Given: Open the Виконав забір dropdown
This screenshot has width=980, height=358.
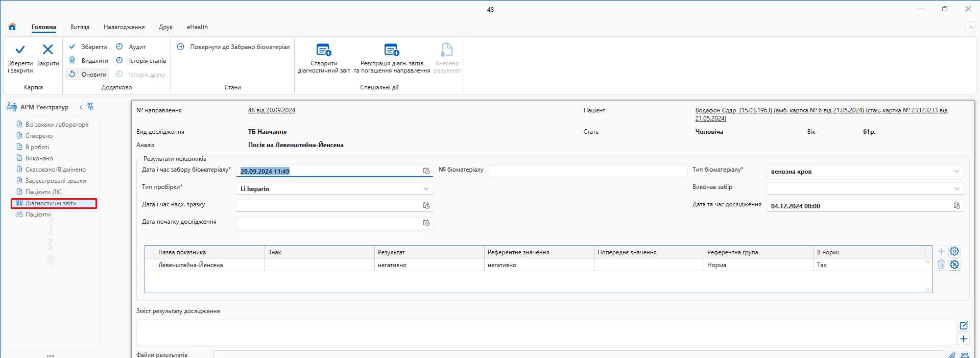Looking at the screenshot, I should (x=957, y=188).
